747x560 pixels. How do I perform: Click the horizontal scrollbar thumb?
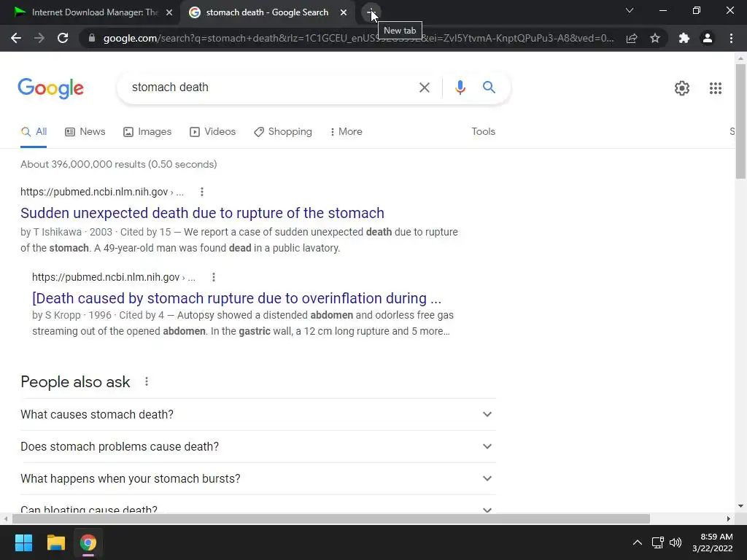click(330, 518)
